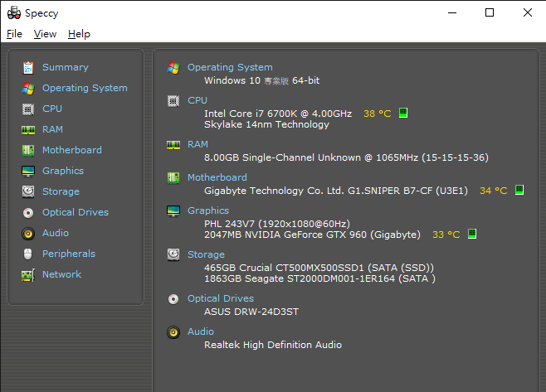The width and height of the screenshot is (546, 392).
Task: Click the Peripherals mouse icon in sidebar
Action: [28, 254]
